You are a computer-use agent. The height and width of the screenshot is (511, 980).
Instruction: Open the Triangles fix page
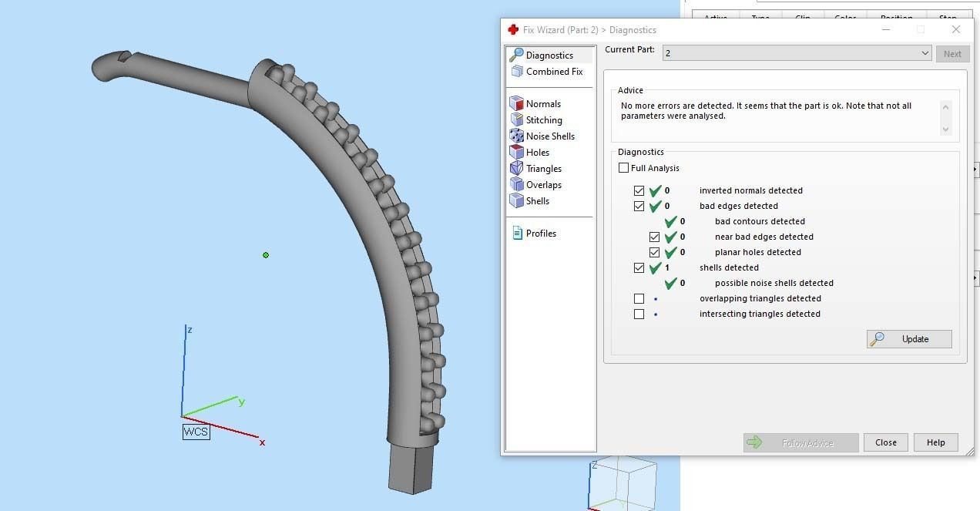pyautogui.click(x=536, y=169)
